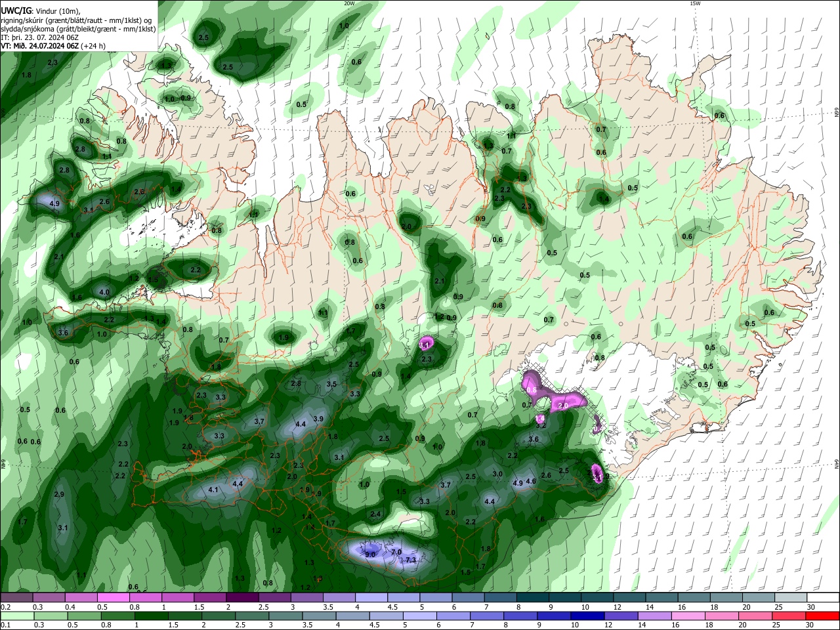Click the 'slydda/snjókoma' legend description line
The width and height of the screenshot is (840, 630).
coord(78,29)
